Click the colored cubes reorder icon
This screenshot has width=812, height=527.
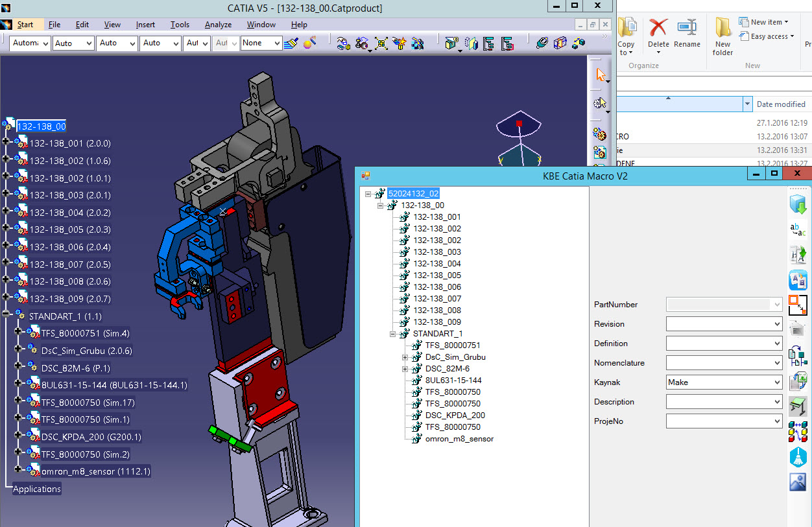798,432
